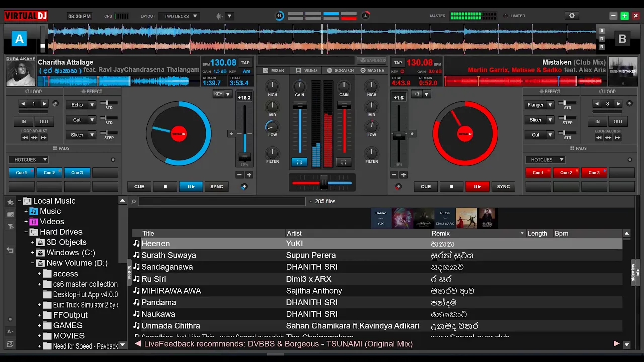Click the add favorite folder star icon
This screenshot has height=362, width=644.
[x=10, y=202]
